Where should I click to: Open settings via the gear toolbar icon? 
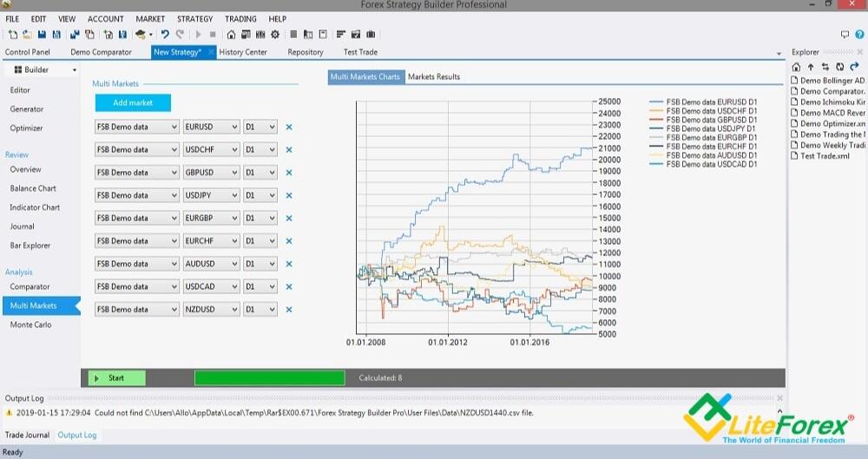pos(275,35)
